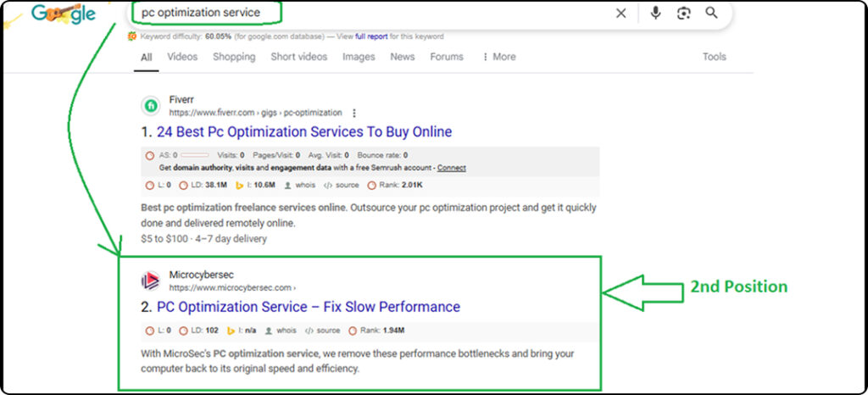Switch to the Shopping tab
This screenshot has height=395, width=868.
pos(234,57)
